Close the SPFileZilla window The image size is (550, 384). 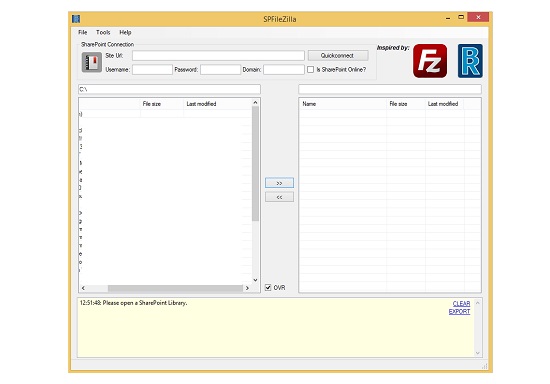tap(478, 17)
